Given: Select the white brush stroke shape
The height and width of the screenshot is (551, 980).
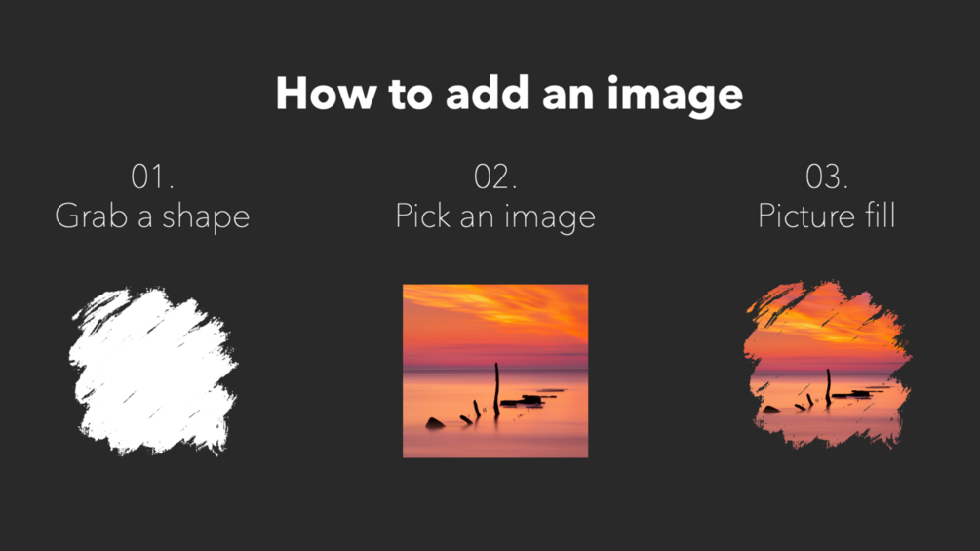Looking at the screenshot, I should click(153, 371).
